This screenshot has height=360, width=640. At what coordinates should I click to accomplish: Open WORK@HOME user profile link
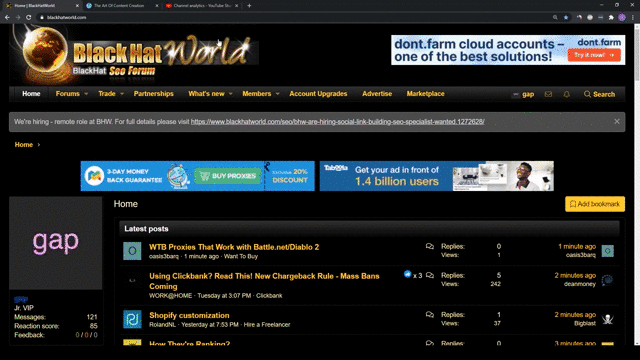170,296
